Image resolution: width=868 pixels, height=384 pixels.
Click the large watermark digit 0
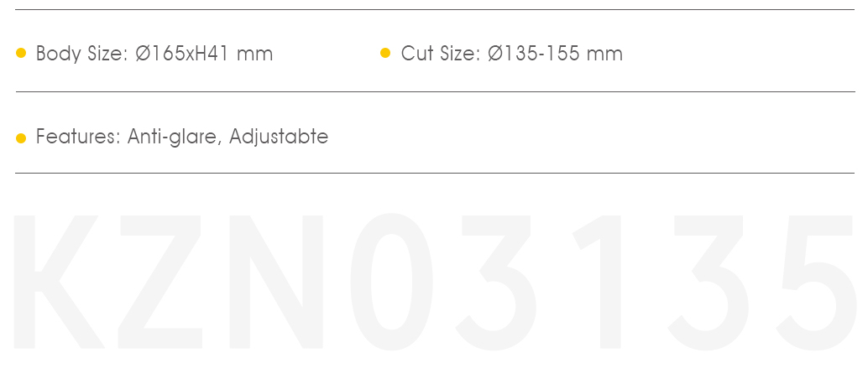(391, 282)
